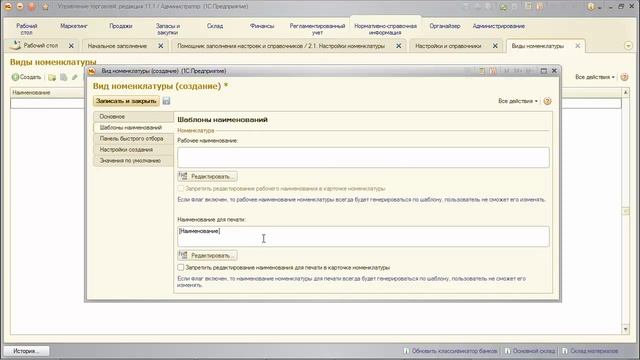640x360 pixels.
Task: Open the 1C main menu logo icon
Action: pyautogui.click(x=7, y=7)
